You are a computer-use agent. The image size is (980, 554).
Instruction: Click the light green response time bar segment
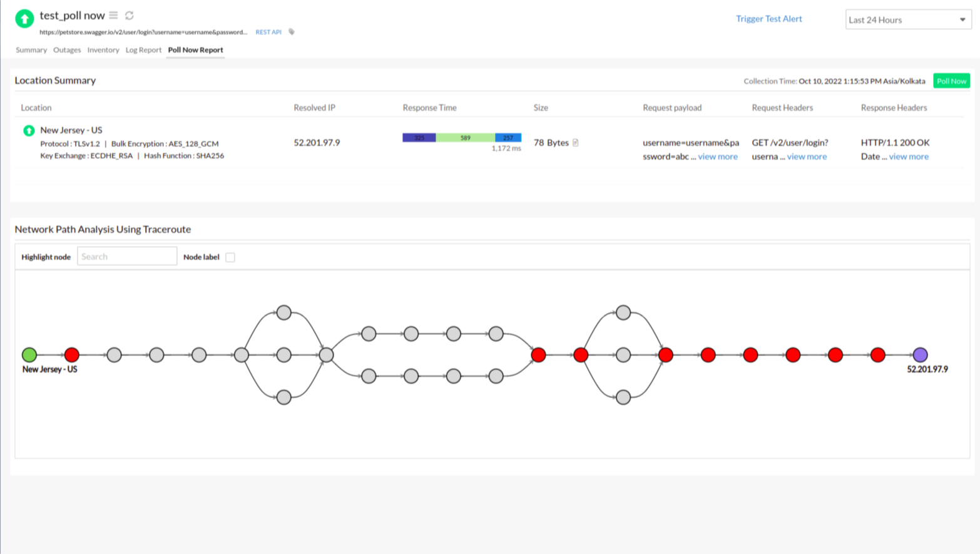point(465,138)
